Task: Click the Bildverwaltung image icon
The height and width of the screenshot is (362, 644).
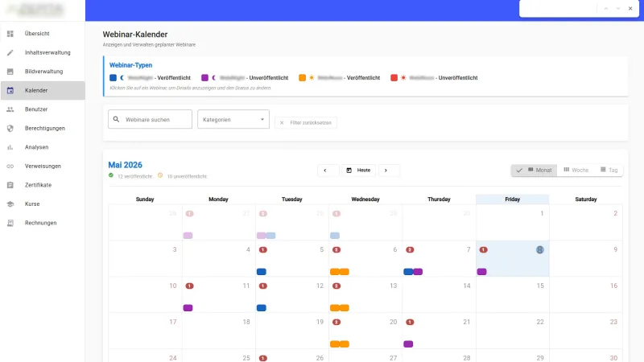Action: point(10,72)
